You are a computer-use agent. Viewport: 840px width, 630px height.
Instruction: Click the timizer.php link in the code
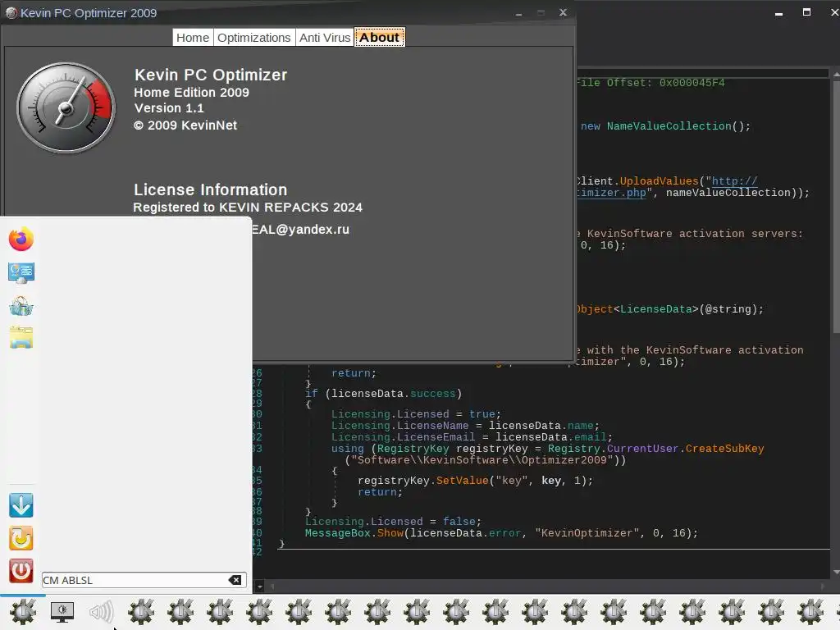611,193
